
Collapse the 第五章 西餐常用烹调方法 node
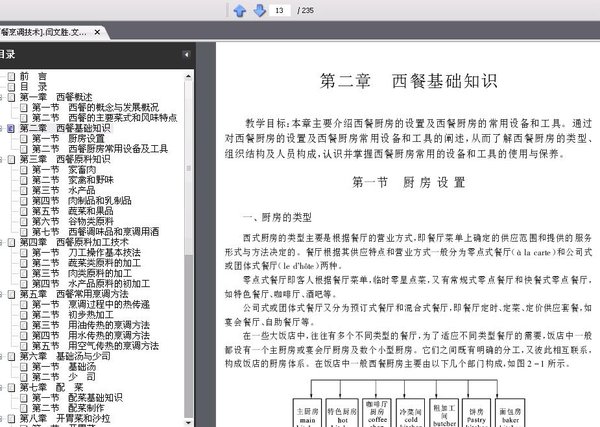click(1, 294)
